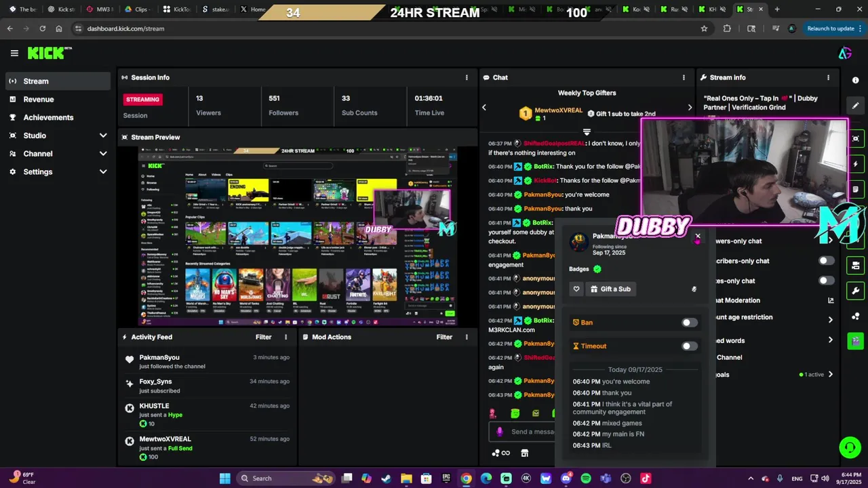Expand banned words option
The height and width of the screenshot is (488, 868).
(x=831, y=340)
